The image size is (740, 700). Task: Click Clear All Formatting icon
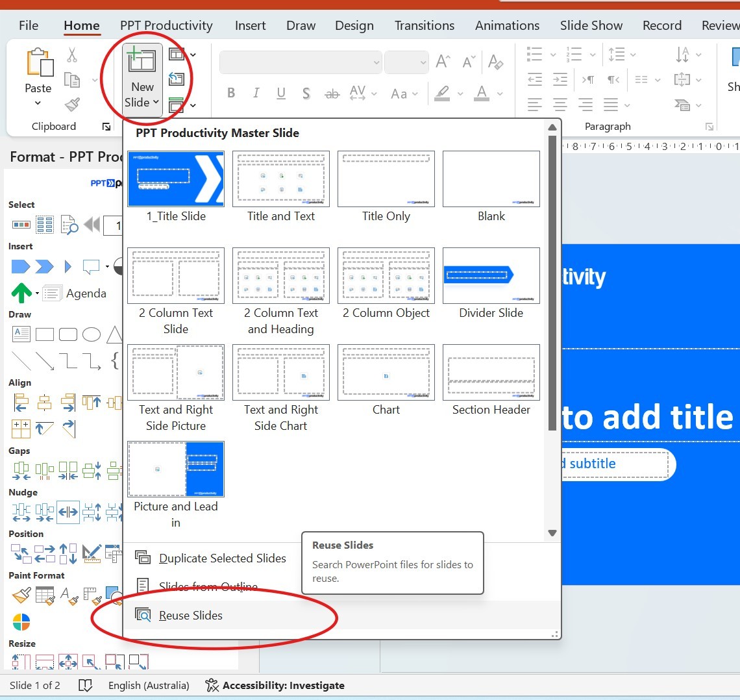495,61
